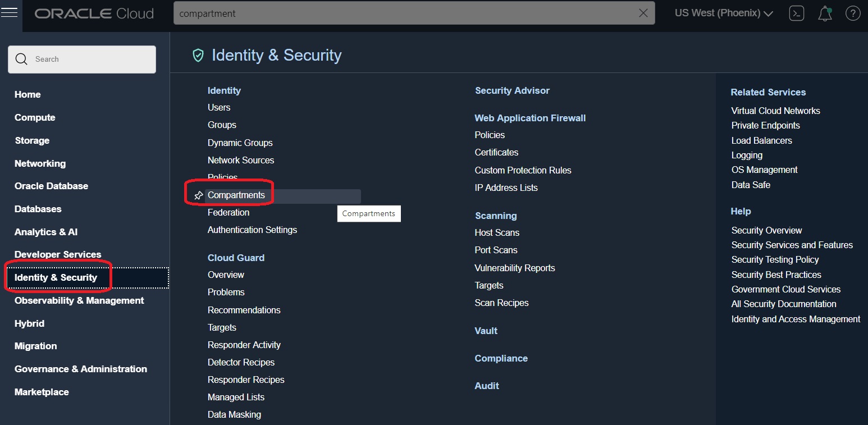Open the announcements bell icon

[x=825, y=13]
